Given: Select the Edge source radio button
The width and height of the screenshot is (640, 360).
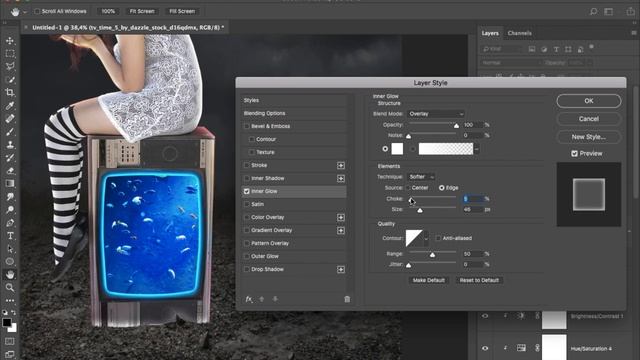Looking at the screenshot, I should (441, 188).
